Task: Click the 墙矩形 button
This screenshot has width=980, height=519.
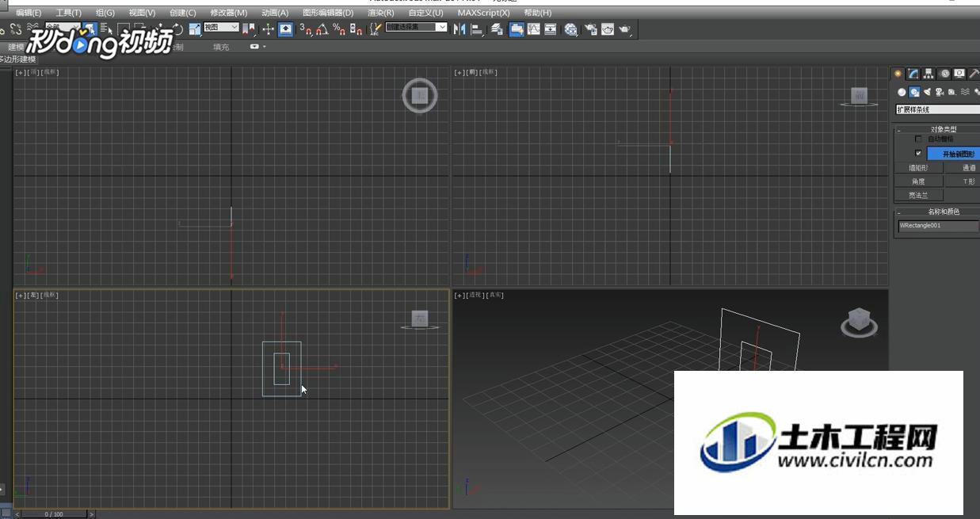Action: click(918, 168)
